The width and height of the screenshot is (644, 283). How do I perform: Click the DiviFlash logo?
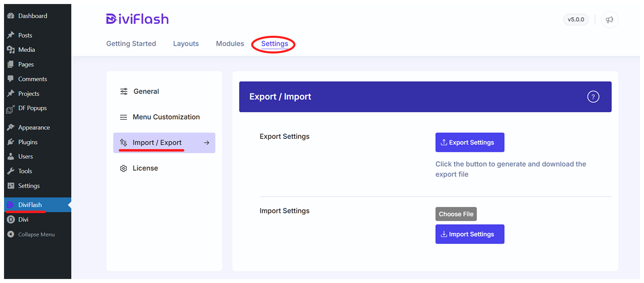137,19
